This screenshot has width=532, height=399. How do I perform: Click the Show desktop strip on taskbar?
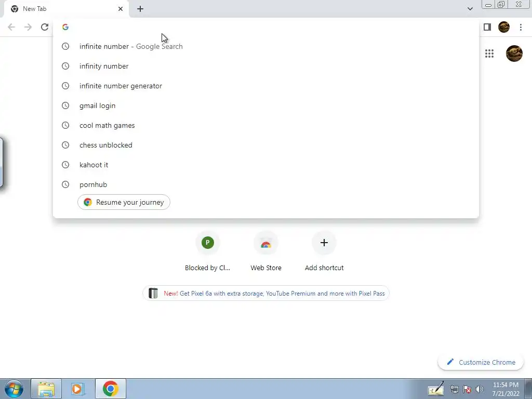coord(528,389)
